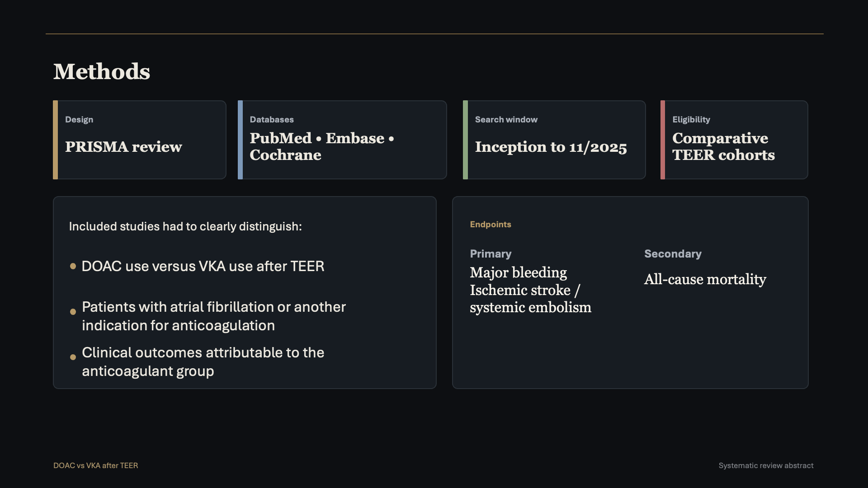This screenshot has width=868, height=488.
Task: Click the bullet before Clinical outcomes item
Action: pyautogui.click(x=73, y=357)
